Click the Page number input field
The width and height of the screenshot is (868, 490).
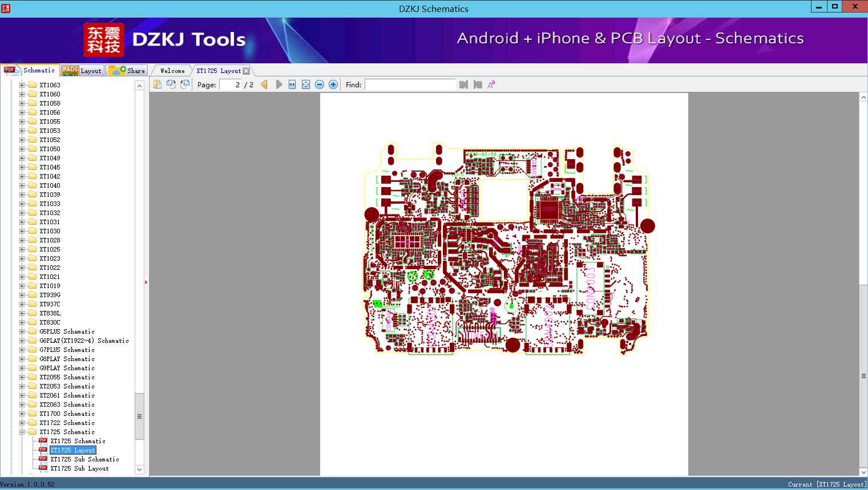click(231, 84)
